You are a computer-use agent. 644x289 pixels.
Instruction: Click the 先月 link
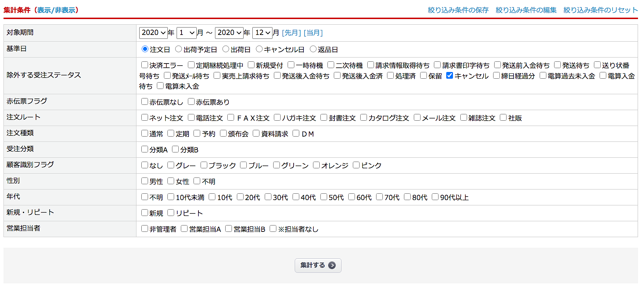[291, 33]
